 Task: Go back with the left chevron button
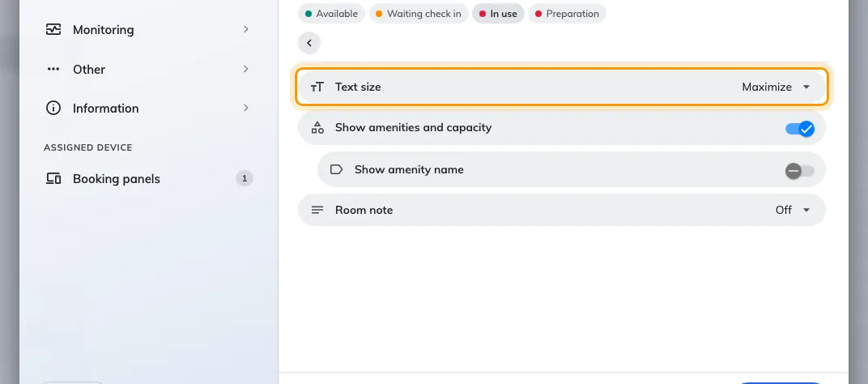pos(309,43)
